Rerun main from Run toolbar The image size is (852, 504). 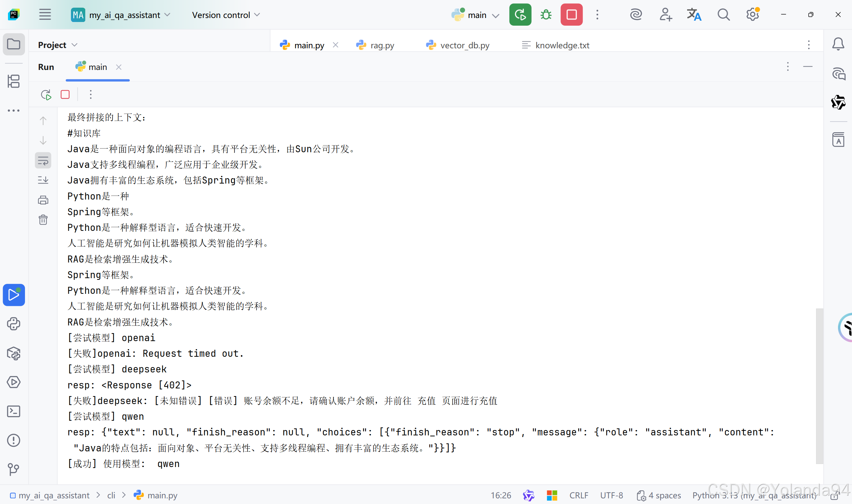pyautogui.click(x=46, y=94)
